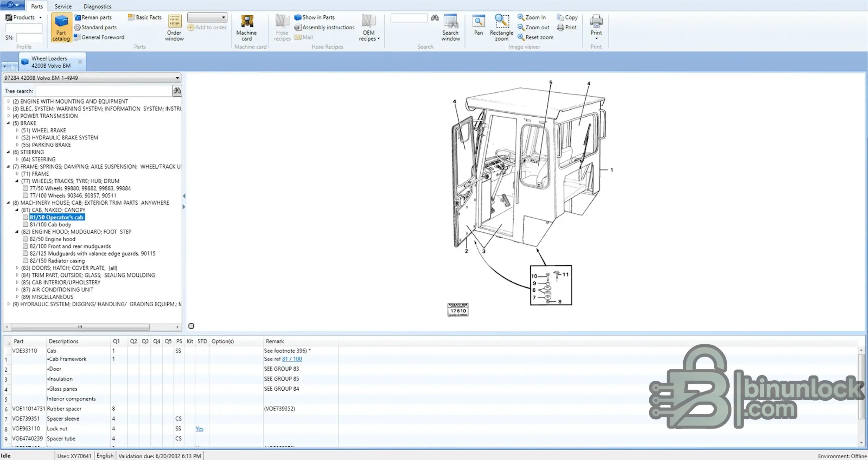Open Hose recipes
Screen dimensions: 868x460
tap(282, 28)
